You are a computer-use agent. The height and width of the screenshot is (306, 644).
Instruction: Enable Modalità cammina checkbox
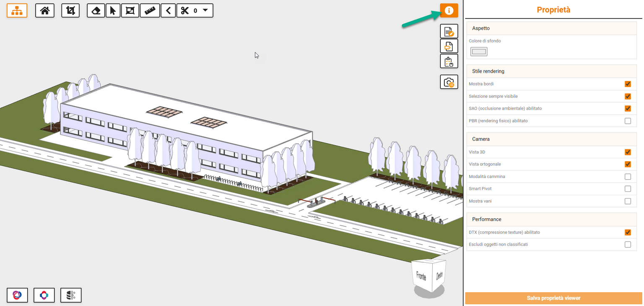point(628,177)
